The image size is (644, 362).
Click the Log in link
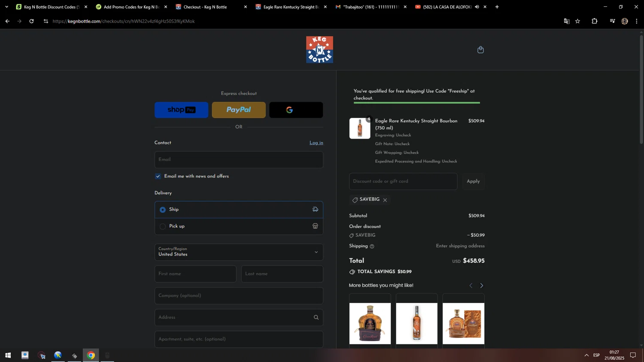point(316,143)
